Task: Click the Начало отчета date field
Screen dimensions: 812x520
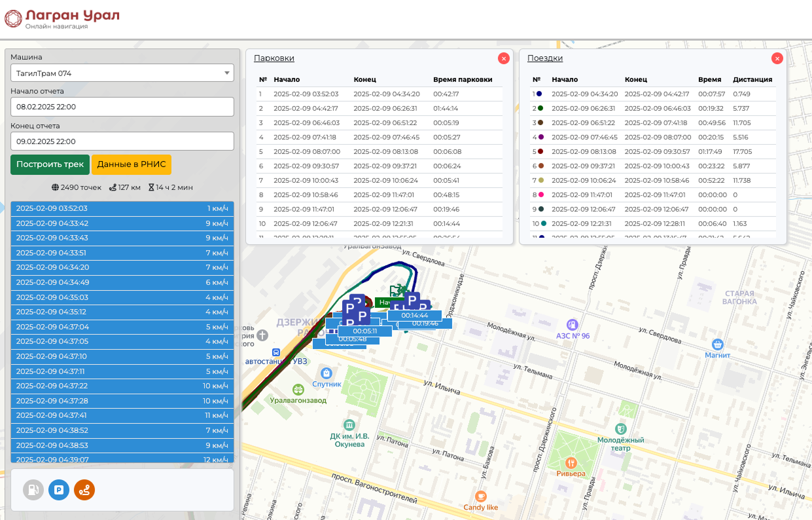Action: [x=122, y=107]
